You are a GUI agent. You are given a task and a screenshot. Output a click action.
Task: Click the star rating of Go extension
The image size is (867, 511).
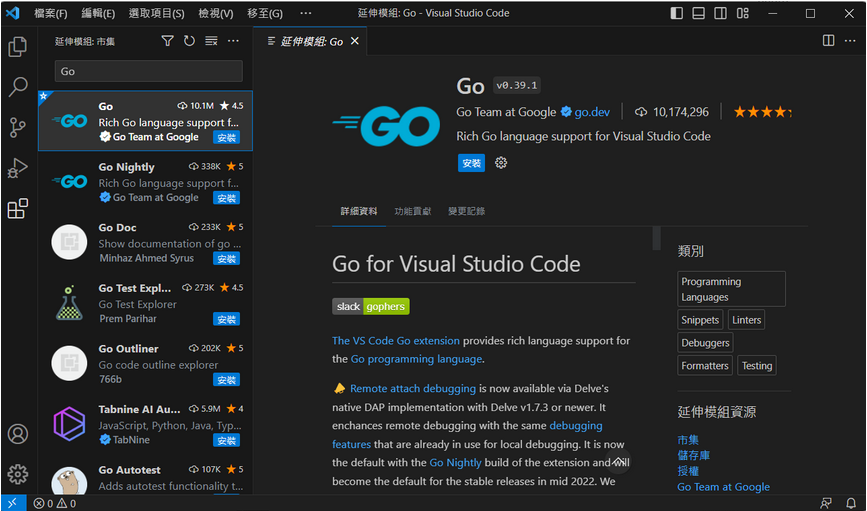pos(762,112)
